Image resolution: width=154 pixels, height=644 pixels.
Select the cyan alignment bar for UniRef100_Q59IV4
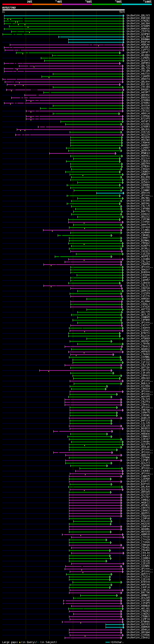pyautogui.click(x=110, y=193)
